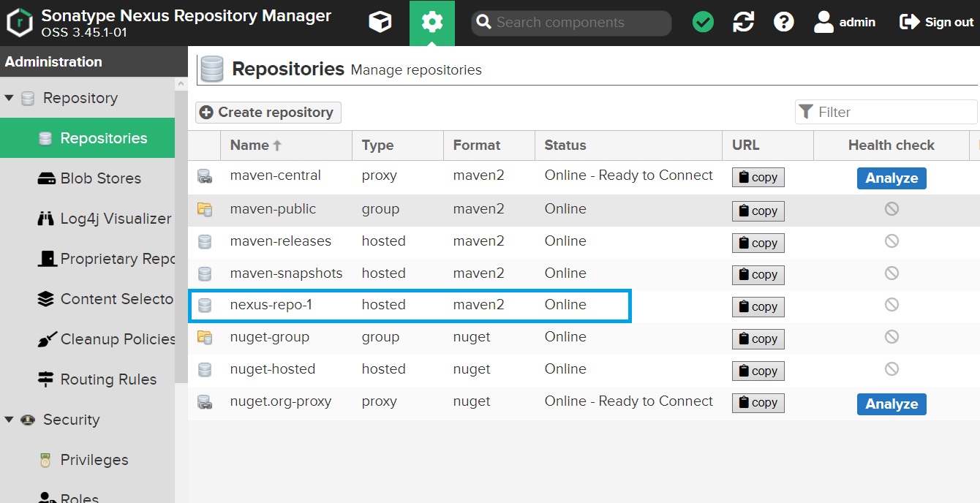Click the Content Selectors layers icon
This screenshot has height=503, width=980.
pos(46,299)
